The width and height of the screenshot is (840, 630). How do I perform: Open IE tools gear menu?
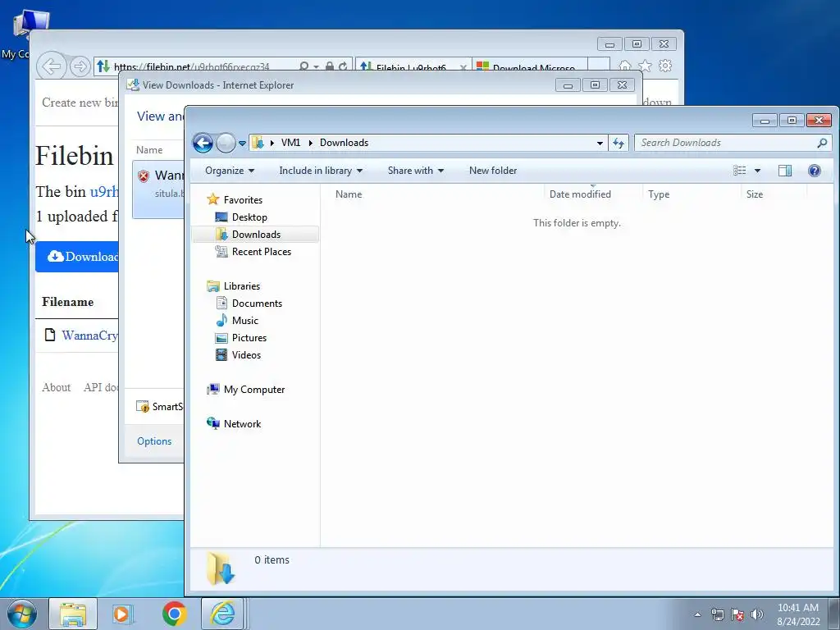(665, 66)
